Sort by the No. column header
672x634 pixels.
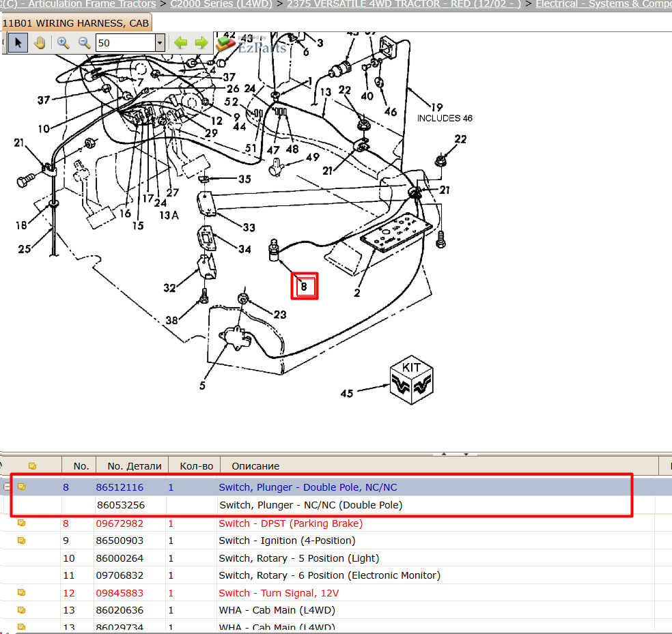(79, 466)
